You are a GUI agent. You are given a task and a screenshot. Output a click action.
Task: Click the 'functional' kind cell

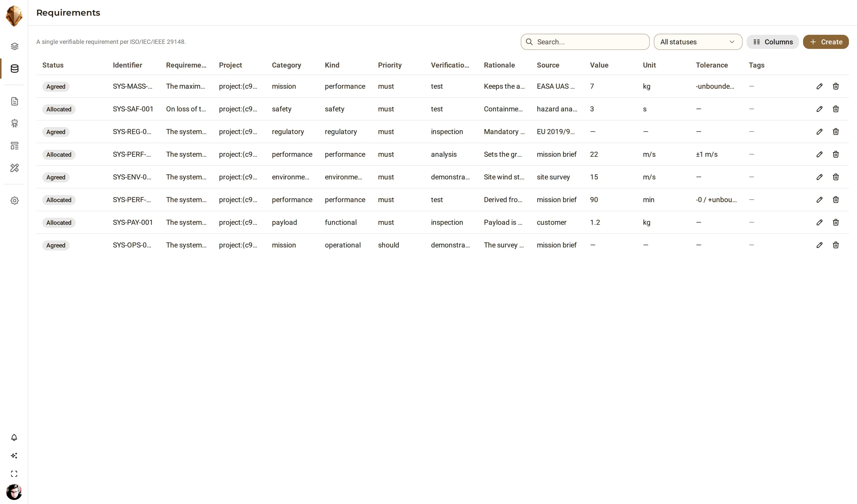tap(341, 223)
